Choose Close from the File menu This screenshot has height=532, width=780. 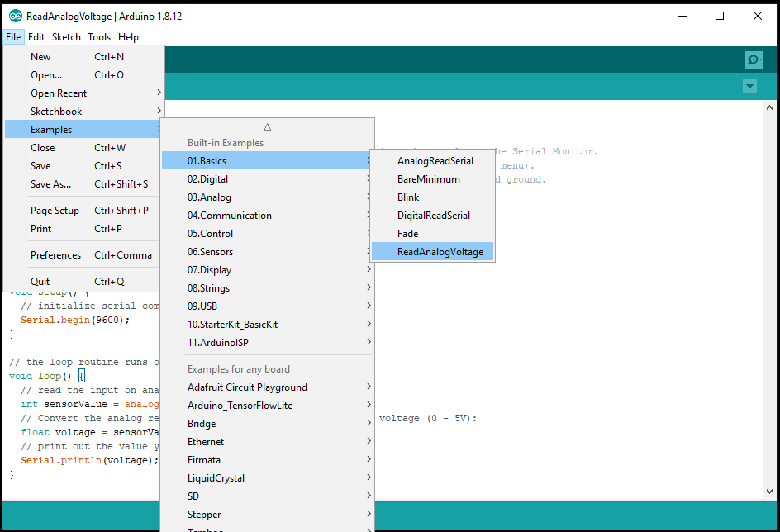coord(83,148)
